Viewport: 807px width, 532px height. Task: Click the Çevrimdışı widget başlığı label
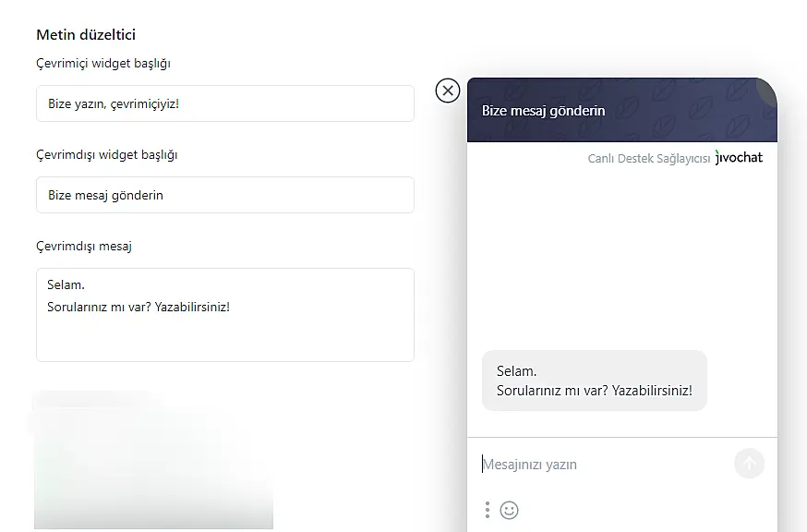[107, 155]
